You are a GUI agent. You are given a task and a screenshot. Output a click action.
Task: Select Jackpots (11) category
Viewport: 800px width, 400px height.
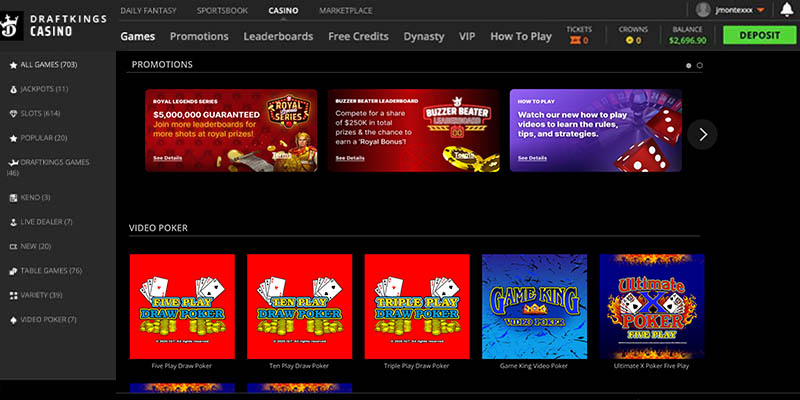[44, 89]
